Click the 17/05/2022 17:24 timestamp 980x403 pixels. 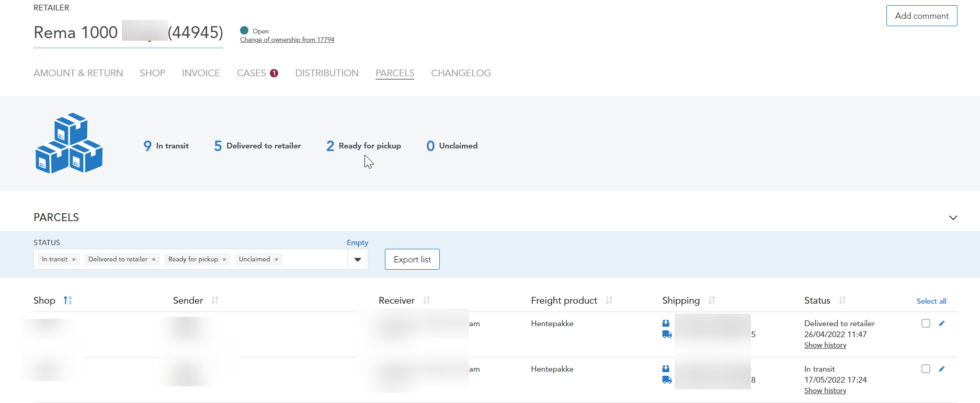[835, 380]
